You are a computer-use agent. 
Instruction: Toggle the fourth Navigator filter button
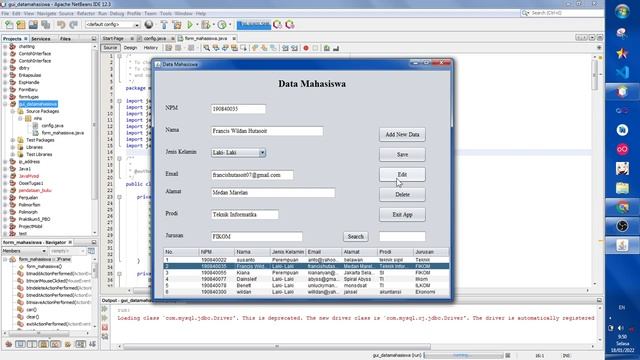pos(44,344)
